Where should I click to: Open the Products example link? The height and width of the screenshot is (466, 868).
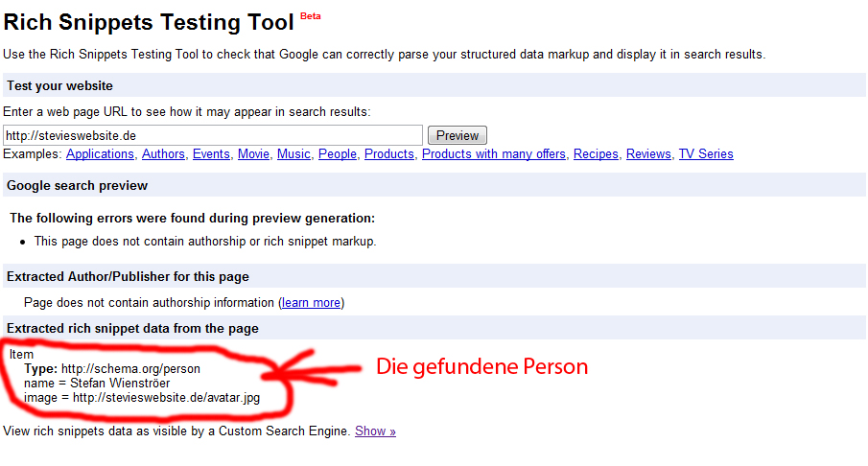[x=389, y=153]
